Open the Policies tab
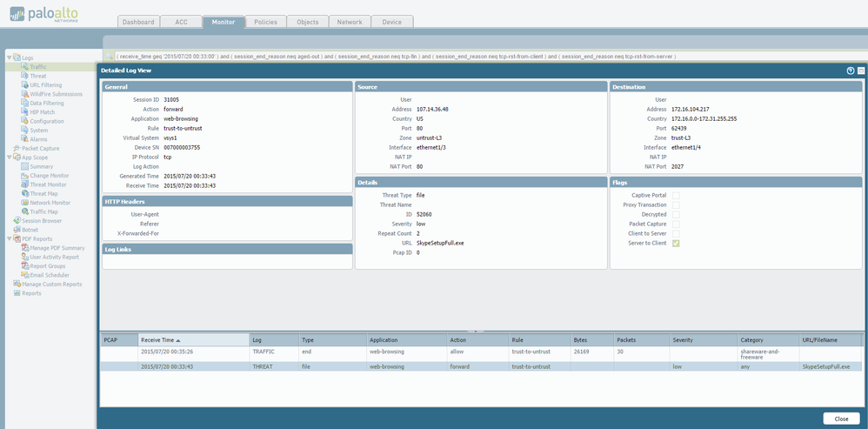868x429 pixels. coord(266,22)
